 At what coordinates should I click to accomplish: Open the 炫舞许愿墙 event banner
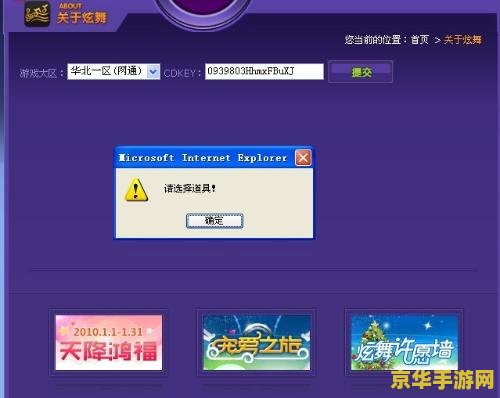coord(404,342)
